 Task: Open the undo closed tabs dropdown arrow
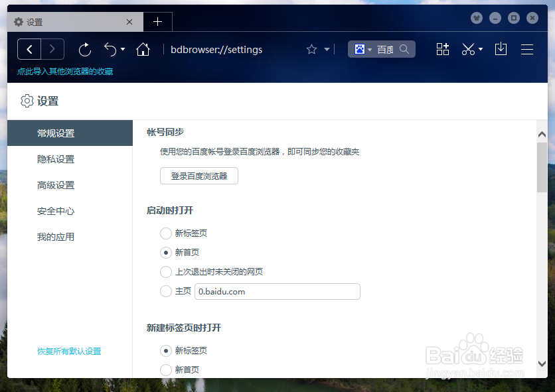[x=123, y=49]
